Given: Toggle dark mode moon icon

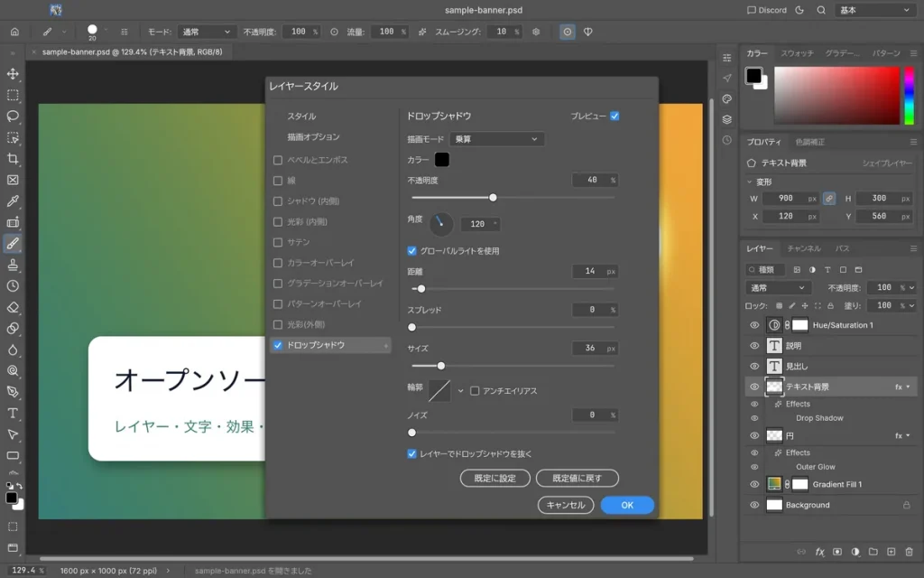Looking at the screenshot, I should [799, 10].
